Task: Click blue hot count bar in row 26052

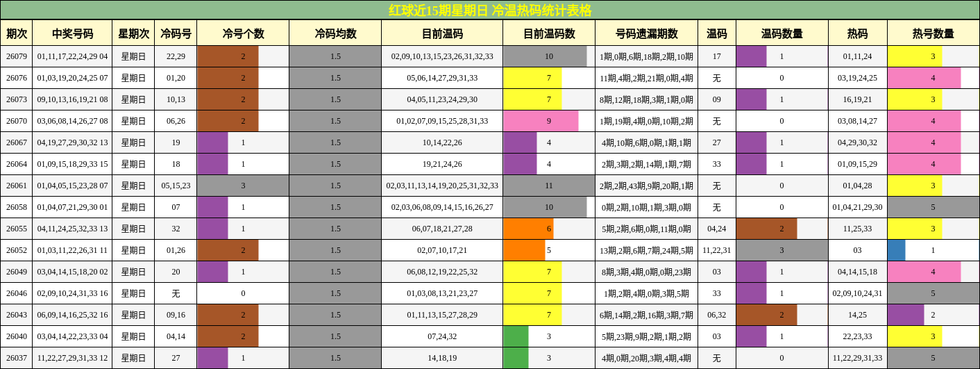Action: point(897,250)
